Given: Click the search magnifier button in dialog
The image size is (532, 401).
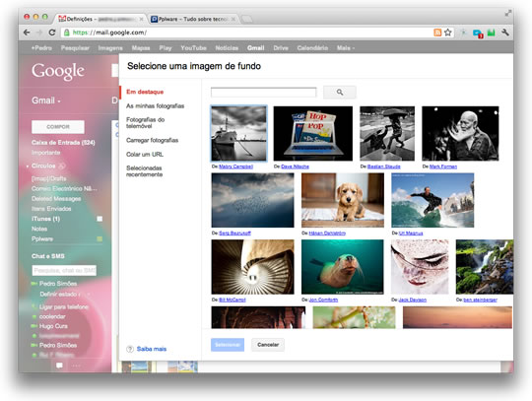Looking at the screenshot, I should [x=340, y=92].
